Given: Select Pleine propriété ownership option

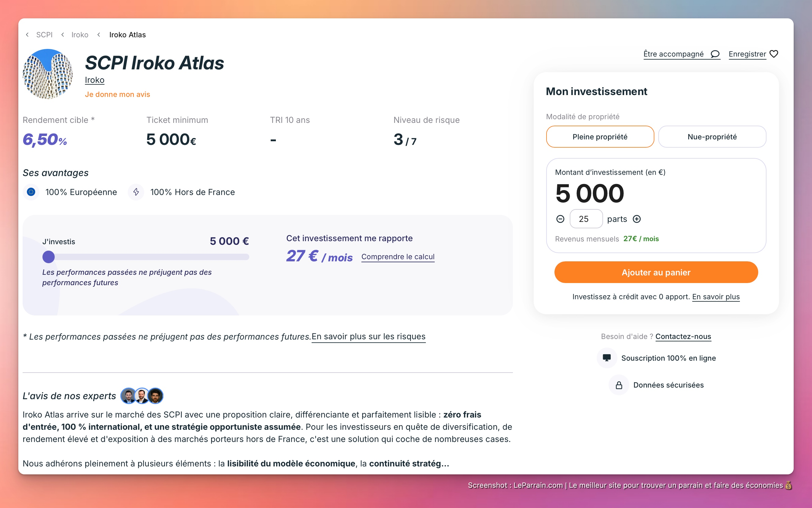Looking at the screenshot, I should click(x=600, y=137).
